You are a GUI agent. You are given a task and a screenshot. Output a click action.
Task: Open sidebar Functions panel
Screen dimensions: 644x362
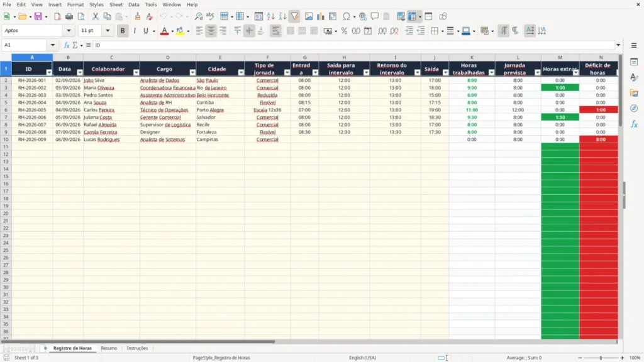[x=634, y=124]
